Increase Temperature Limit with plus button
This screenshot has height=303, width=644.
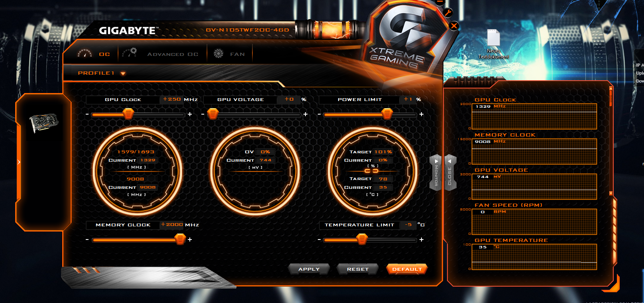coord(421,240)
